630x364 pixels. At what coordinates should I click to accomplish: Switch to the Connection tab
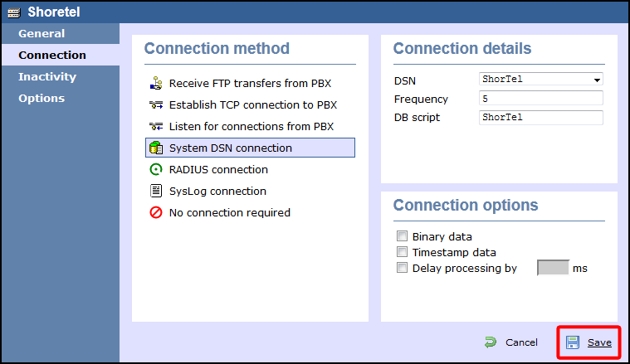point(61,55)
